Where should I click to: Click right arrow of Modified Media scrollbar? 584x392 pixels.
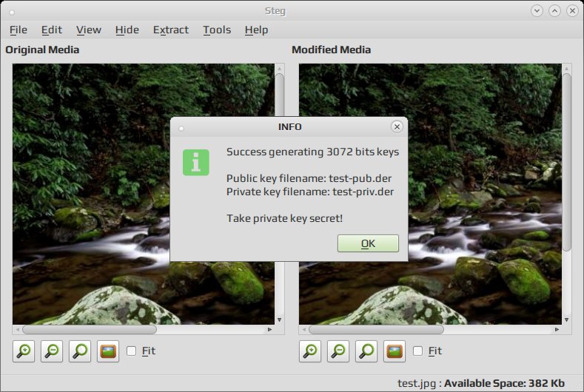point(557,329)
